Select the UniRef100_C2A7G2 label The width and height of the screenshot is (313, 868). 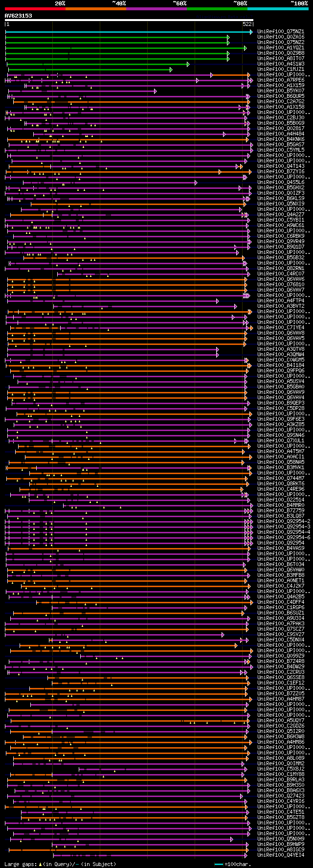pos(281,102)
